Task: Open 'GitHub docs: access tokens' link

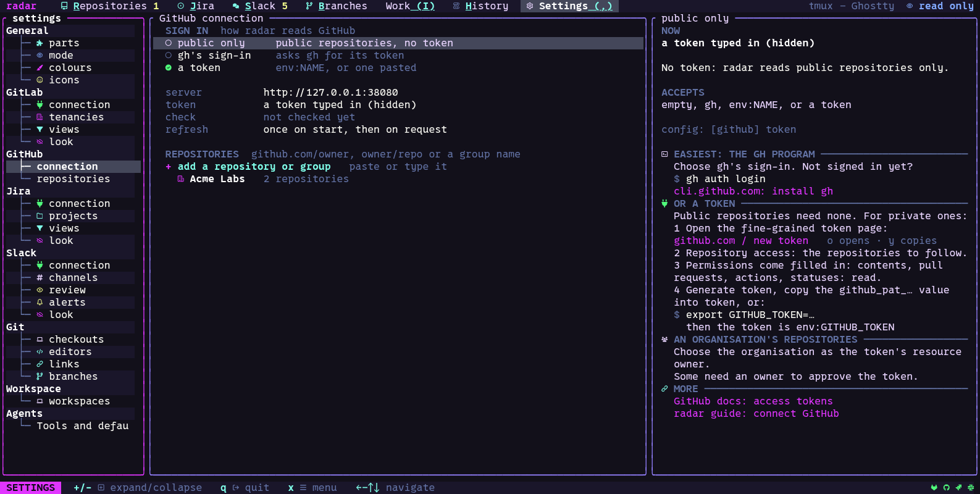Action: (753, 401)
